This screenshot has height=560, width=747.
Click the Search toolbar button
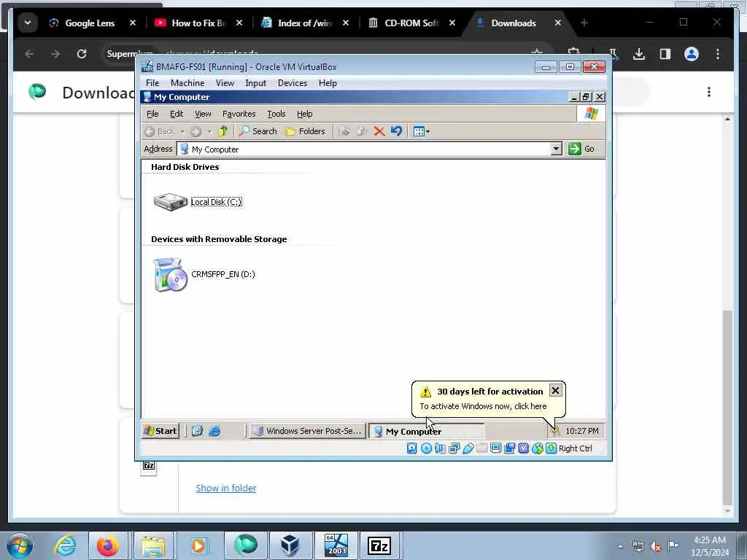tap(258, 131)
